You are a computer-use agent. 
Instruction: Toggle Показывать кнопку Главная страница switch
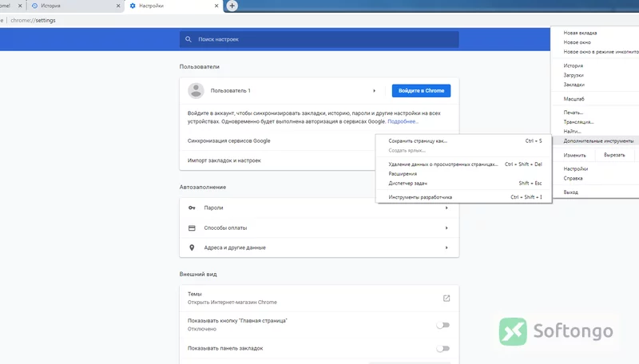pyautogui.click(x=443, y=325)
